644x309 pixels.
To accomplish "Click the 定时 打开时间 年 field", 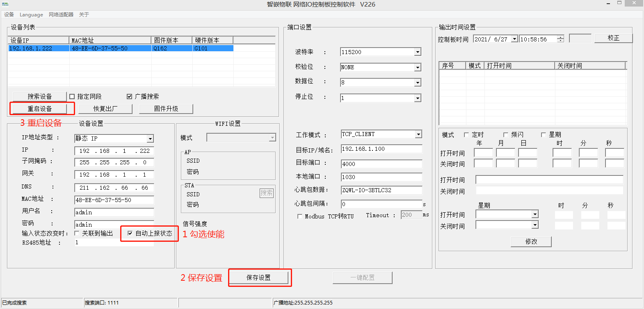I will point(483,153).
